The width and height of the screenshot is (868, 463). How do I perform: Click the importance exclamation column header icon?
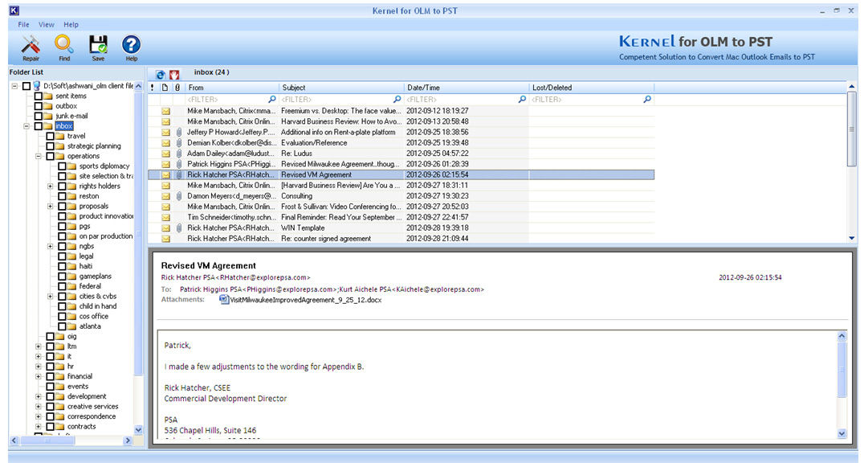click(x=153, y=88)
